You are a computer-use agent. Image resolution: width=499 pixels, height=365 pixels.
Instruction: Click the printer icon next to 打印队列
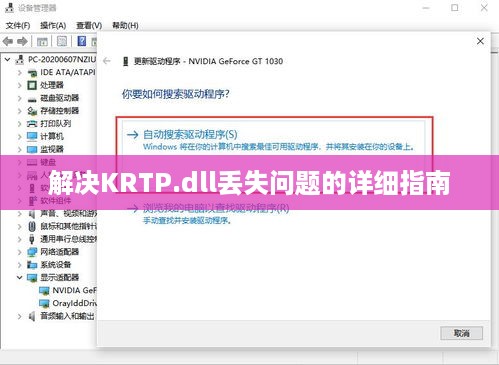click(32, 124)
